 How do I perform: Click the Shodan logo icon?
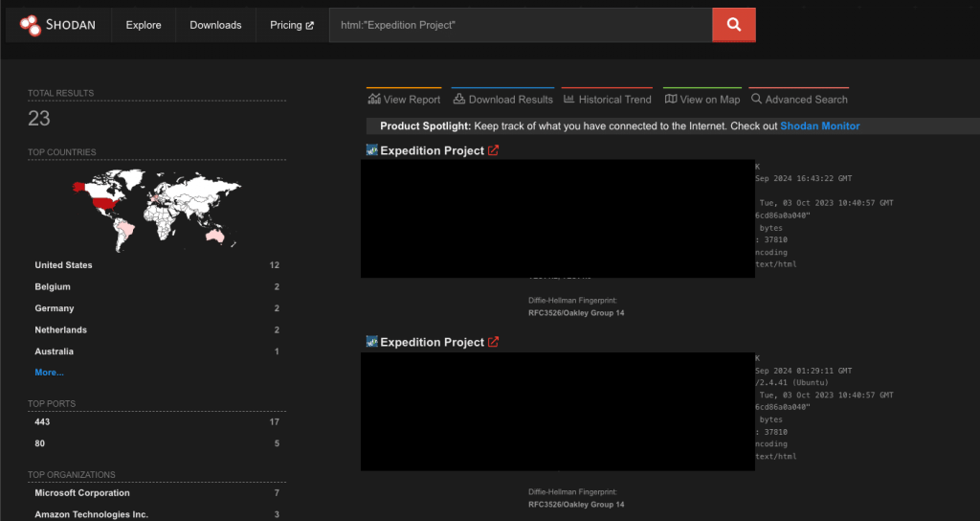(x=30, y=25)
